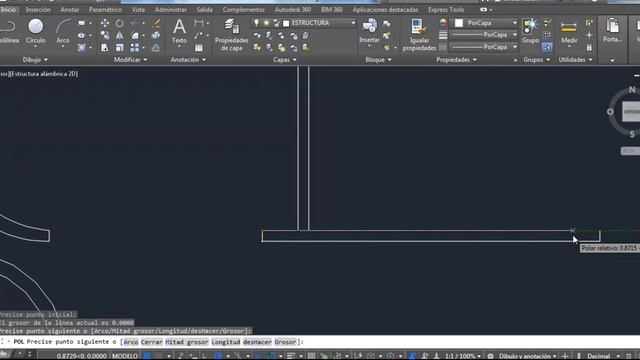The image size is (640, 360).
Task: Toggle MODELO space button
Action: pyautogui.click(x=125, y=356)
